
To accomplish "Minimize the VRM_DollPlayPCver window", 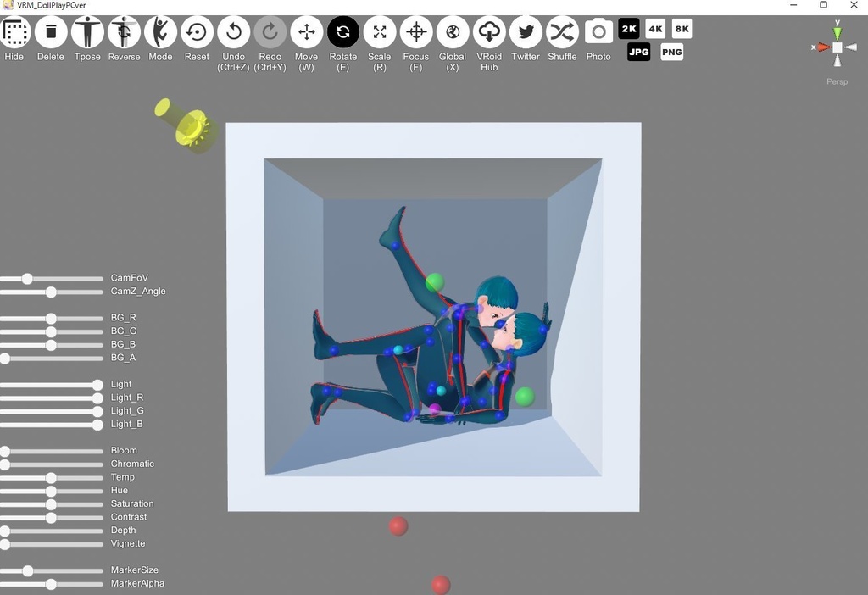I will (793, 5).
